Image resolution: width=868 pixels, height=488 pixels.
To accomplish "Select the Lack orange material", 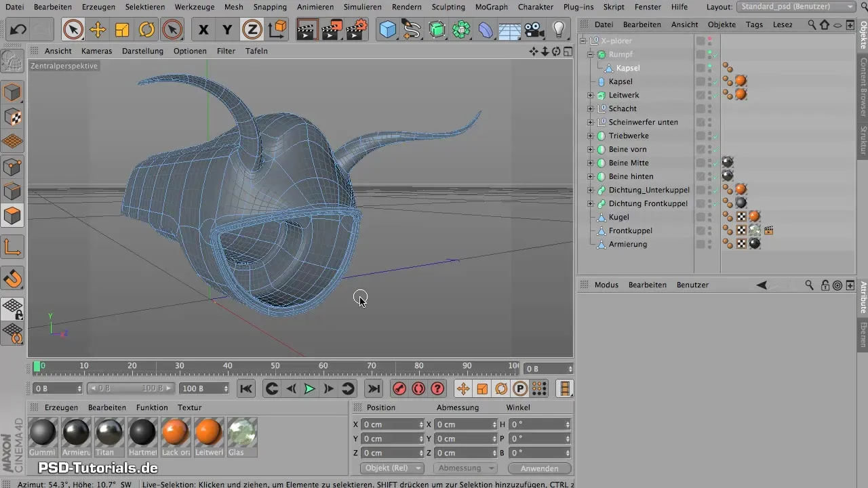I will click(x=176, y=436).
